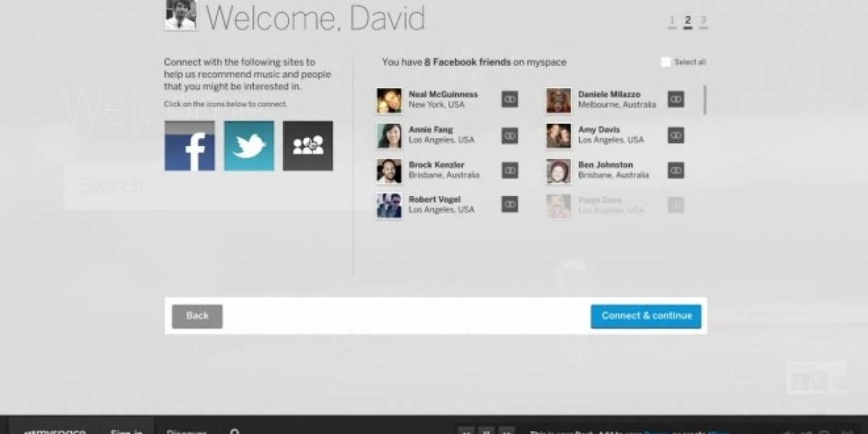Select the name Neal McGuinness

pyautogui.click(x=443, y=95)
